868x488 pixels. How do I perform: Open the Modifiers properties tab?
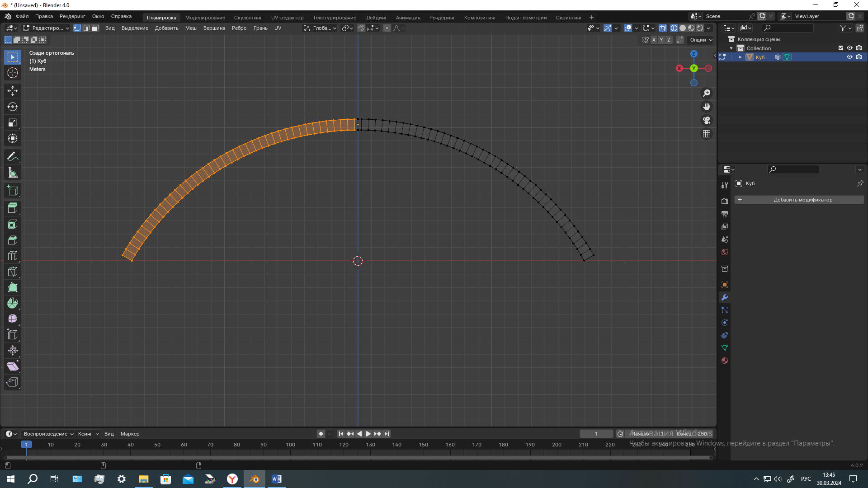tap(725, 297)
